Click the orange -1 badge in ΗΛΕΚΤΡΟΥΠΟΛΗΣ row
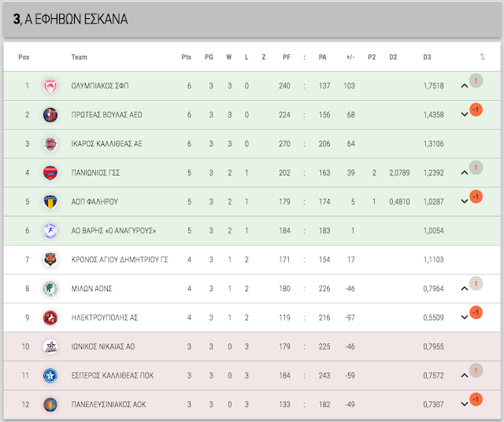 click(x=476, y=313)
